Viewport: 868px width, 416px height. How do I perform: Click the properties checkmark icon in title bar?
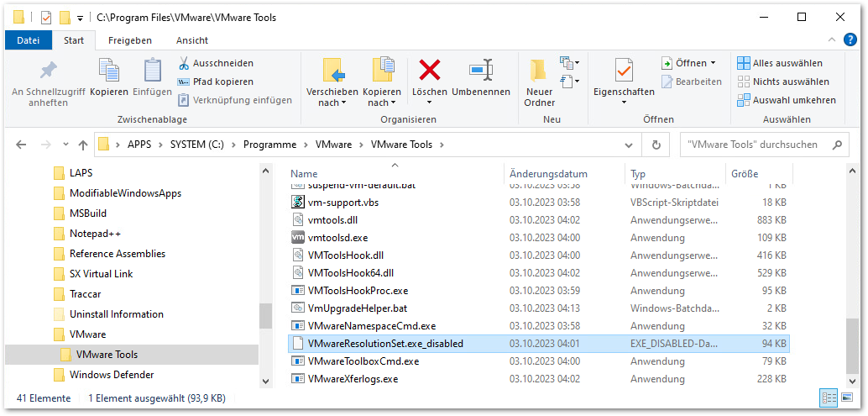[x=46, y=17]
